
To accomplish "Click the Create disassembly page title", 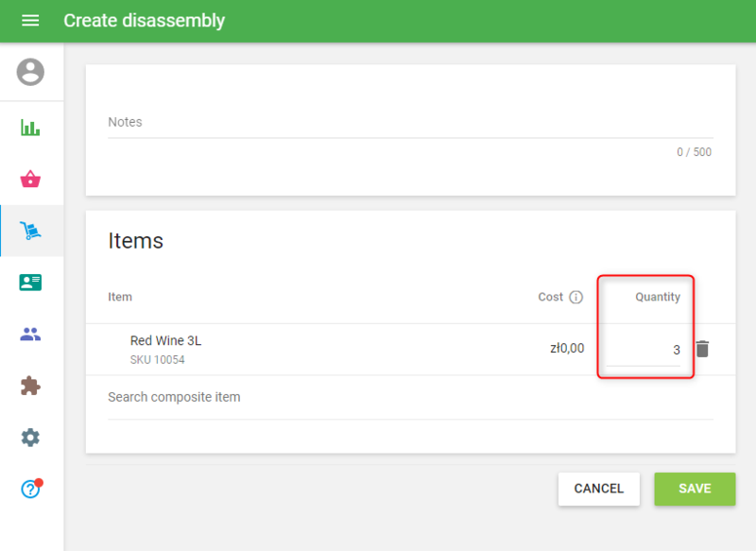I will click(x=144, y=20).
